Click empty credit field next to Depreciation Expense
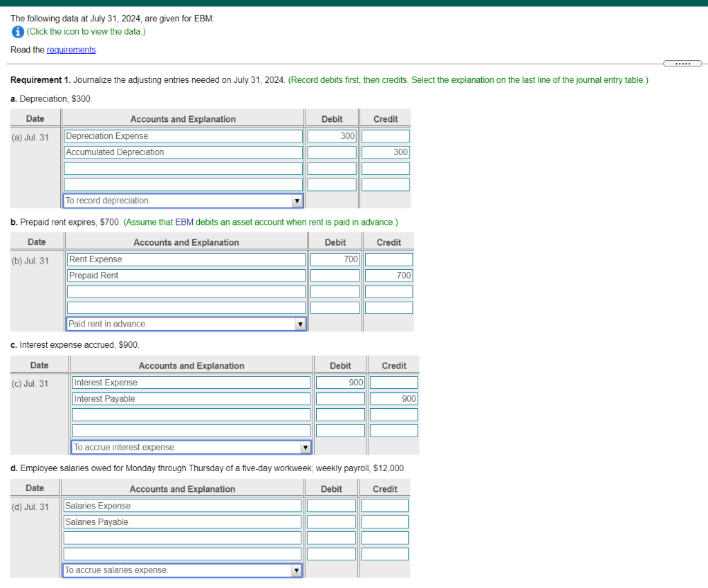708x588 pixels. pos(386,136)
